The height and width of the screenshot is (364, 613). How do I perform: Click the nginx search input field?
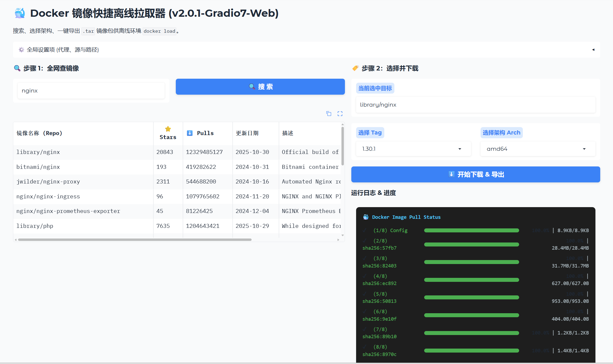point(91,91)
